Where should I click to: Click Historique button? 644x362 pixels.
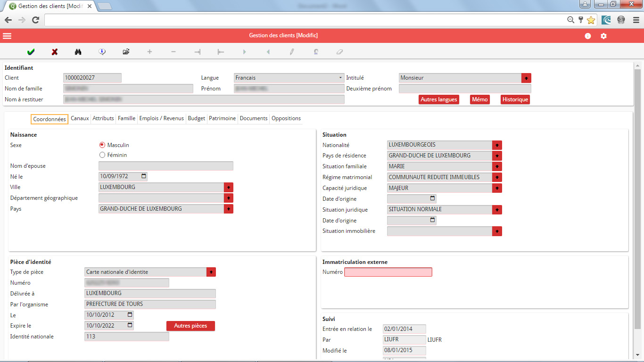(515, 99)
